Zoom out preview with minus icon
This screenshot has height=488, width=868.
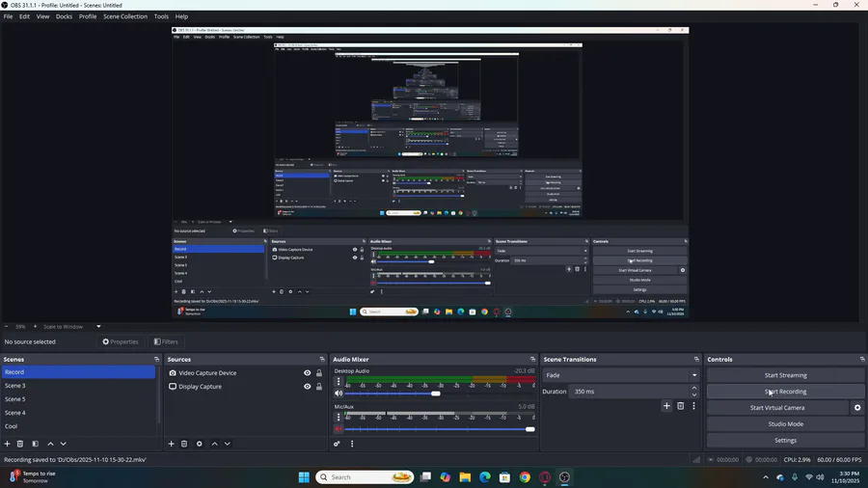[x=6, y=326]
